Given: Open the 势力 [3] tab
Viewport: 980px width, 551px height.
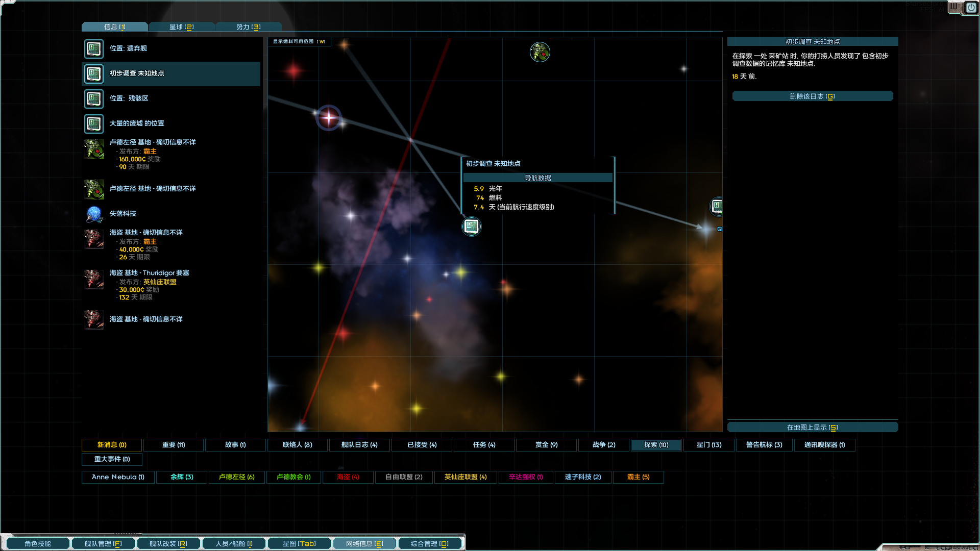Looking at the screenshot, I should tap(248, 27).
